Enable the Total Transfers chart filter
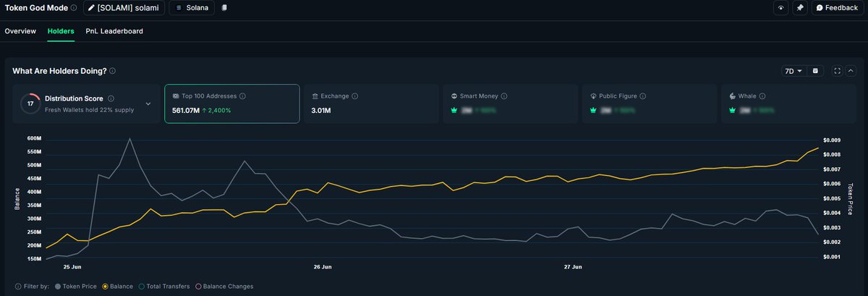The image size is (868, 296). [163, 287]
